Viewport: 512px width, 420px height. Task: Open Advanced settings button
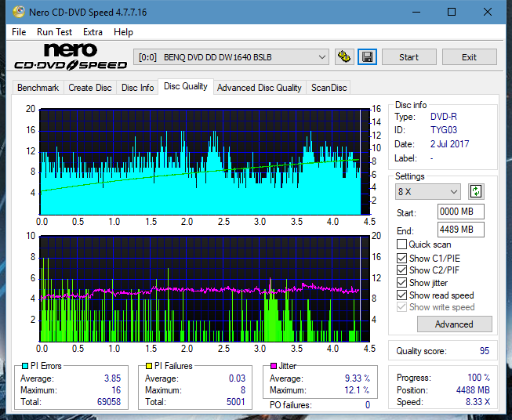coord(454,324)
